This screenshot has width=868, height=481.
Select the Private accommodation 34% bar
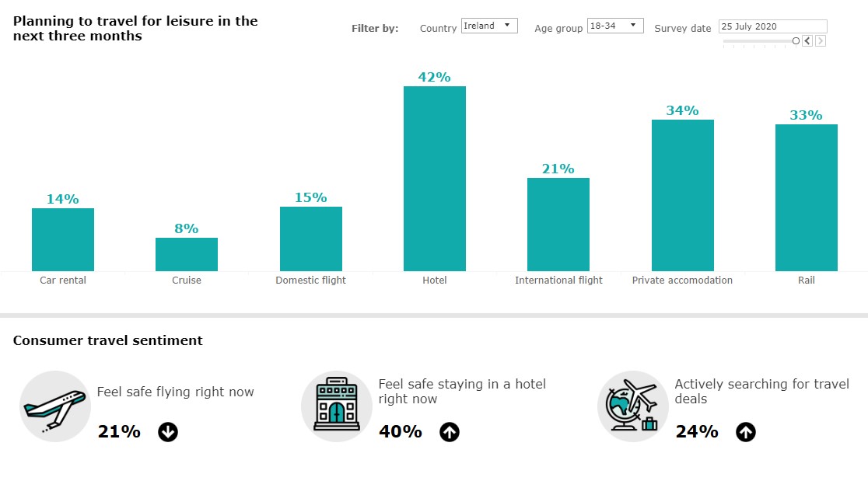pos(682,195)
